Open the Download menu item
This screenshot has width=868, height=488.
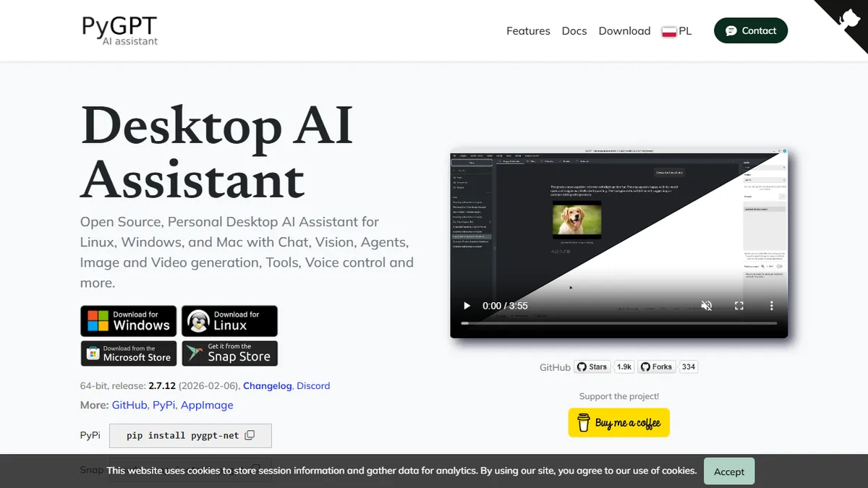625,31
